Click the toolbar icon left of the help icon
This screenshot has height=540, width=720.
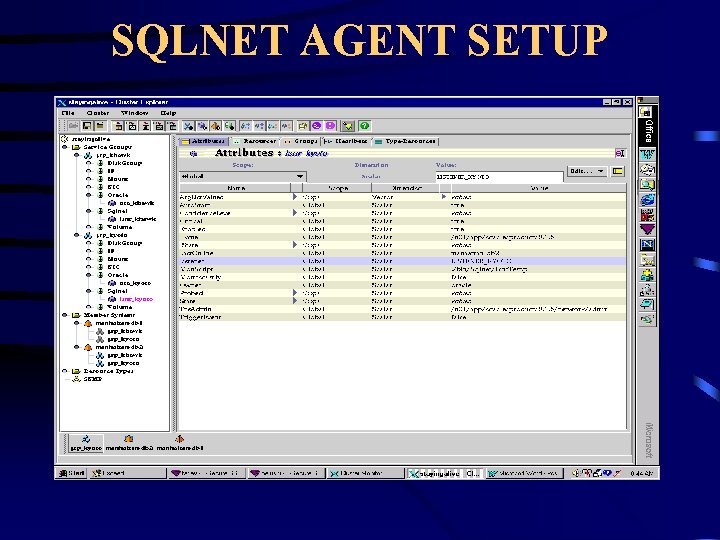point(349,126)
